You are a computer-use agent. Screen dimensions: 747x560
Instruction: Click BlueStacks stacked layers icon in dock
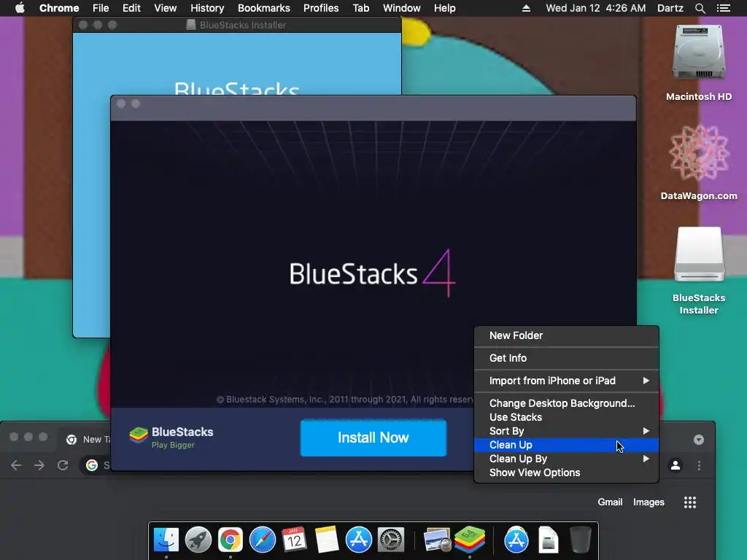tap(470, 540)
